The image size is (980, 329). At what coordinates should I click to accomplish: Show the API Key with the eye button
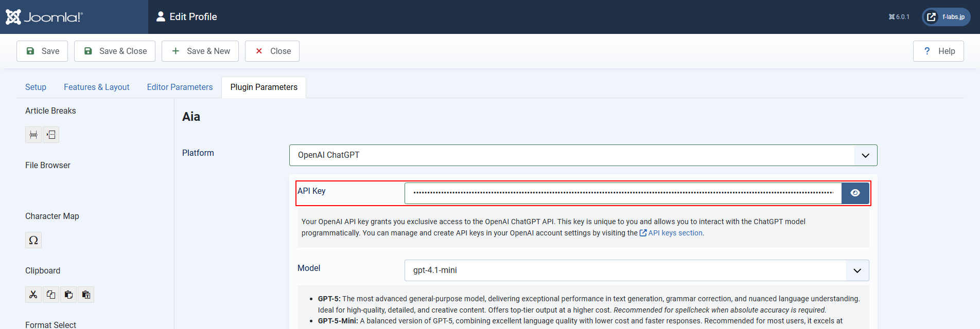coord(855,193)
